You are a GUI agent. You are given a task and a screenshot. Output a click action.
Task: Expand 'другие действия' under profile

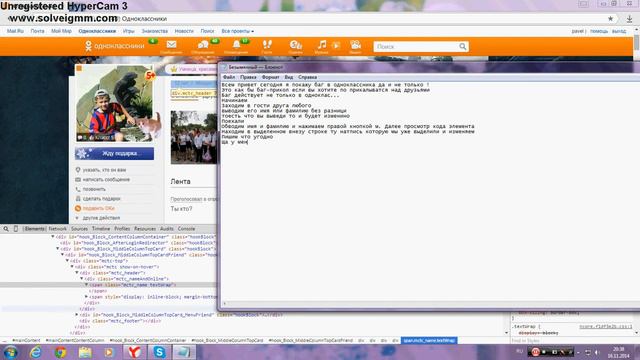(x=101, y=218)
